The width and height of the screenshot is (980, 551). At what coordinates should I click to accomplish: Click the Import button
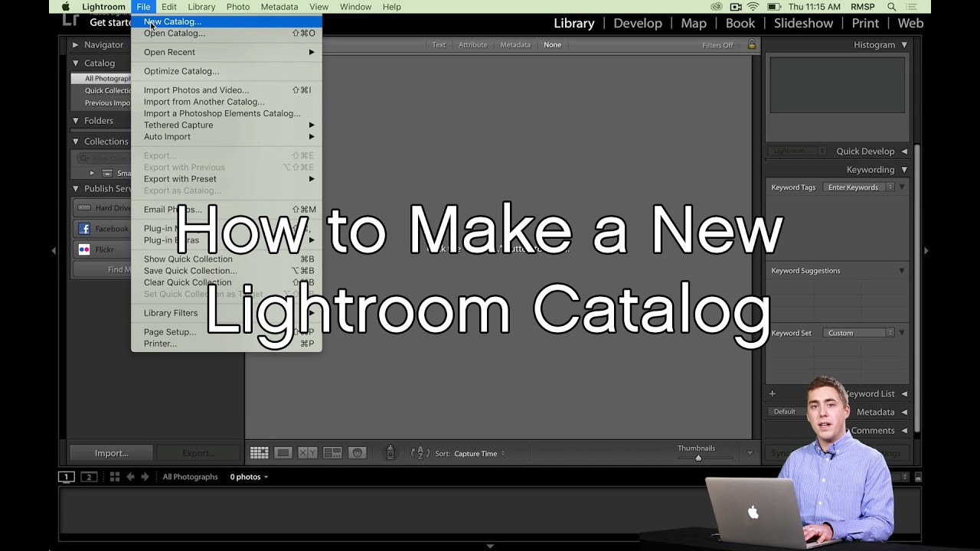tap(111, 453)
